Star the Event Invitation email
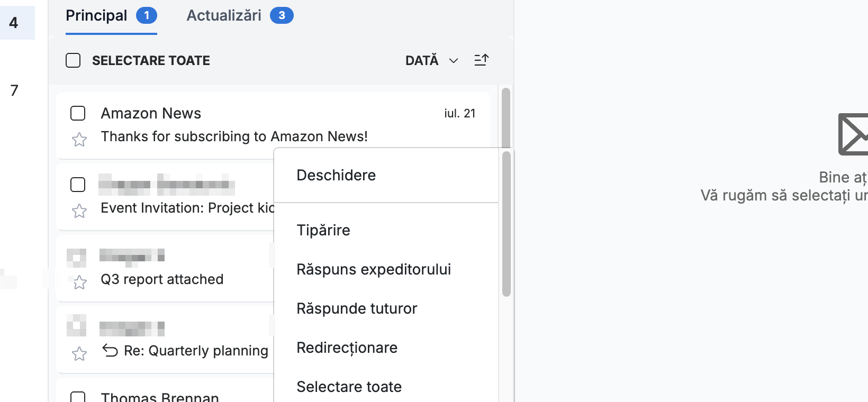 (79, 211)
